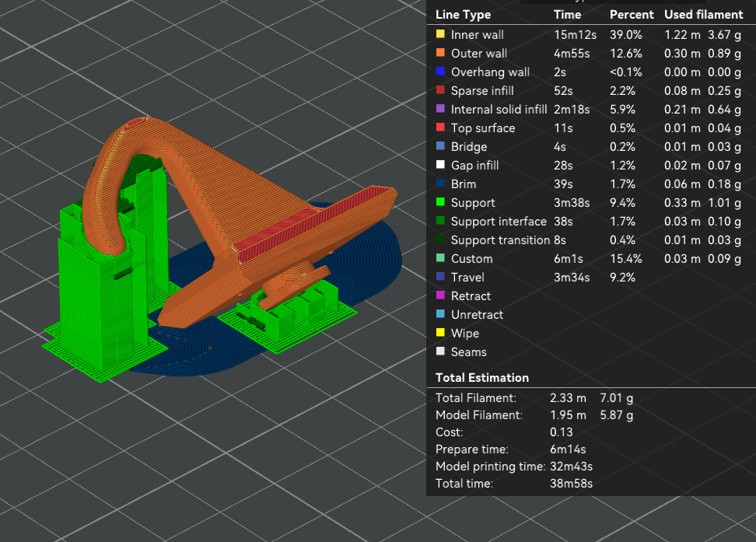The height and width of the screenshot is (542, 756).
Task: Click Inner wall time 15m12s
Action: tap(575, 35)
